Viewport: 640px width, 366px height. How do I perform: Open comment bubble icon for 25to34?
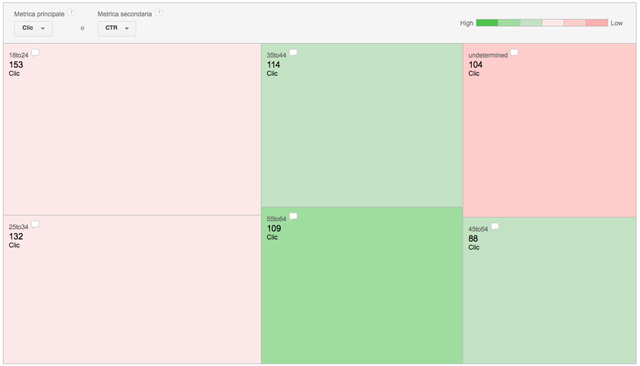tap(36, 224)
